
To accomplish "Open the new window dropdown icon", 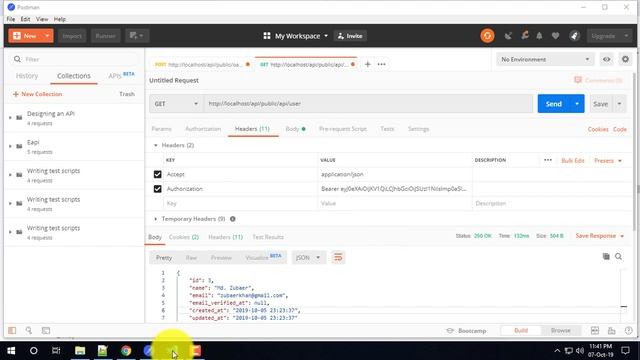I will coord(136,36).
